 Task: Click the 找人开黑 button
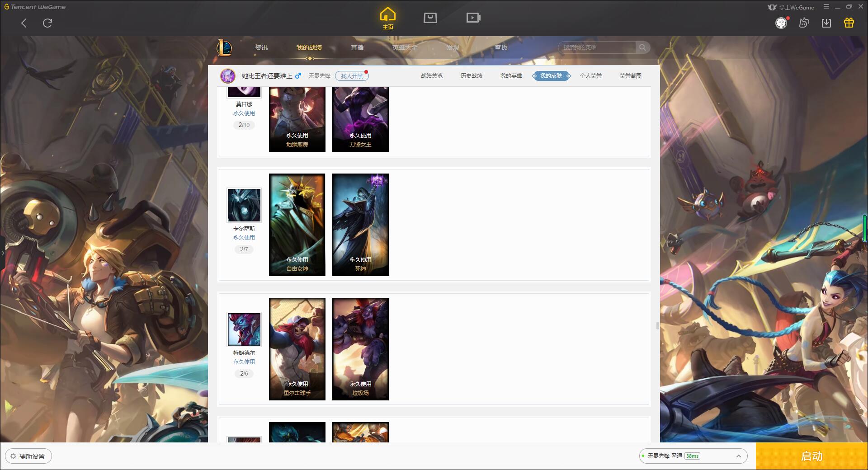click(352, 76)
